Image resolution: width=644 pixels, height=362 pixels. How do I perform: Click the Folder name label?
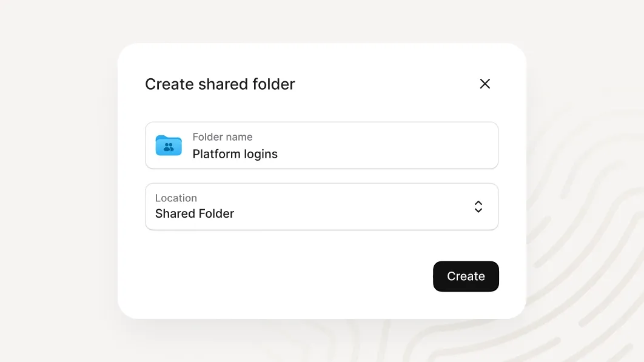tap(222, 137)
